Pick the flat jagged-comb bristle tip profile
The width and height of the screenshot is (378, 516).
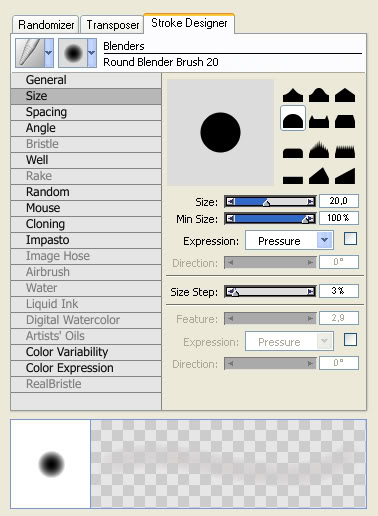[x=345, y=152]
